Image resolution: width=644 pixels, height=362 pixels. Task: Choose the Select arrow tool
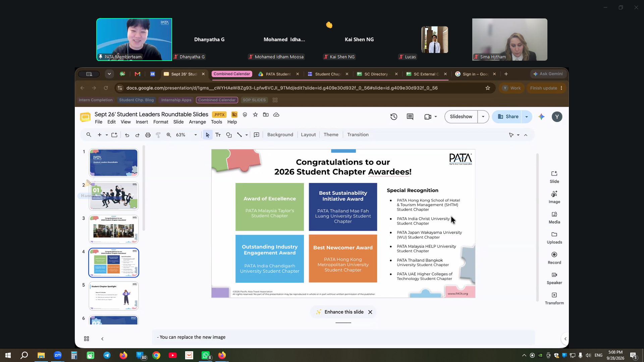pos(208,135)
